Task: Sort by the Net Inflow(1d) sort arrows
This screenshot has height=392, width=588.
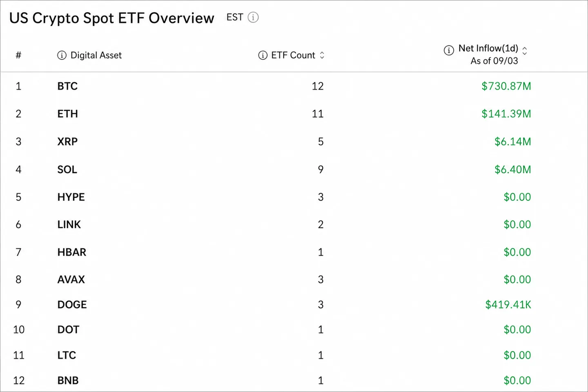Action: pyautogui.click(x=525, y=51)
